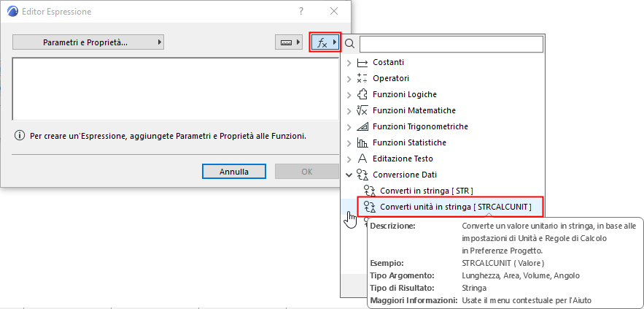Screen dimensions: 644x309
Task: Expand the Costanti category
Action: pos(349,63)
